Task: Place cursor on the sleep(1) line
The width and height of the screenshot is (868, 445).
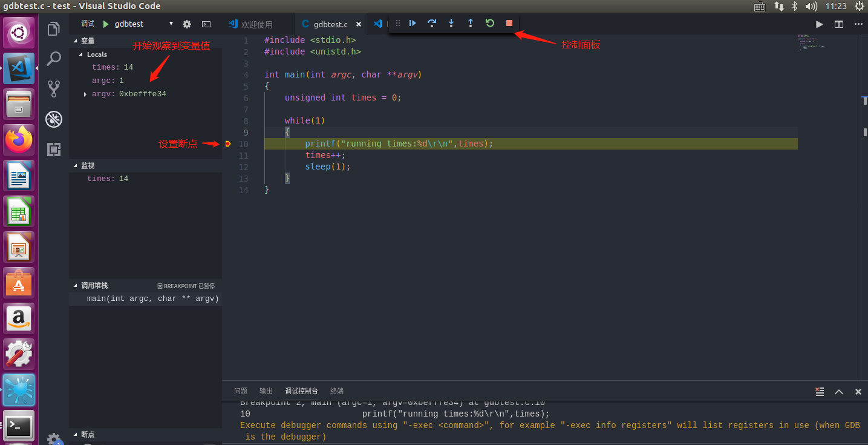Action: 328,167
